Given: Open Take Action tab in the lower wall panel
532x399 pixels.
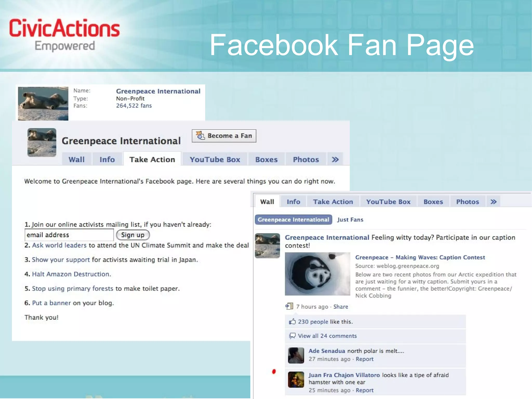Looking at the screenshot, I should pyautogui.click(x=333, y=201).
